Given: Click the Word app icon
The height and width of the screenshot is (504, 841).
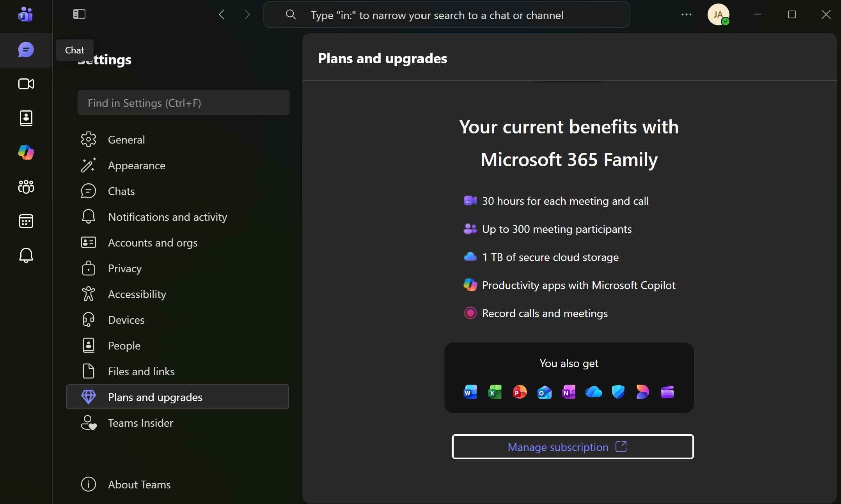Looking at the screenshot, I should coord(470,392).
